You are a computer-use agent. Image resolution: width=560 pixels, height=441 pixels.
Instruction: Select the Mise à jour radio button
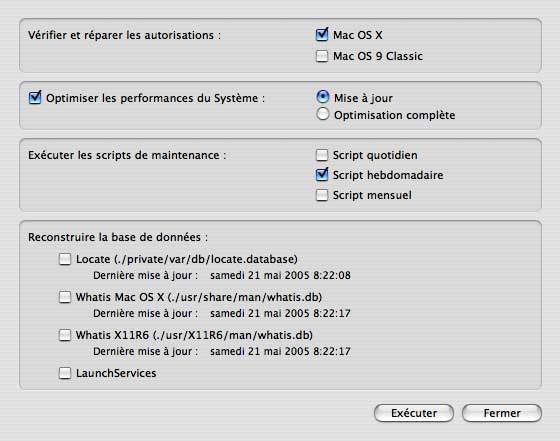322,97
